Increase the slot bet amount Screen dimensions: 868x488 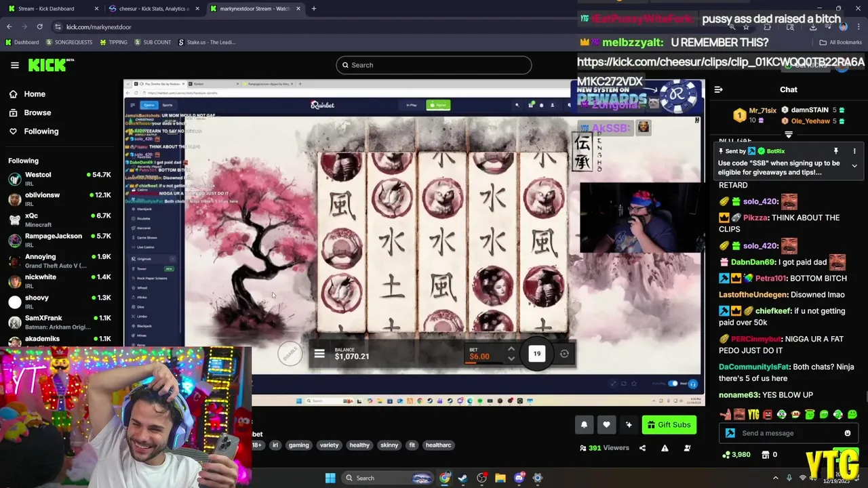[511, 350]
